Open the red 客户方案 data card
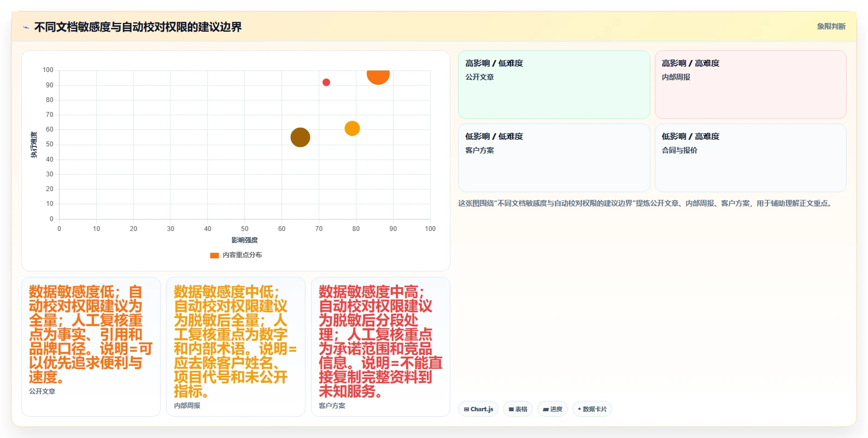The image size is (868, 438). tap(380, 347)
